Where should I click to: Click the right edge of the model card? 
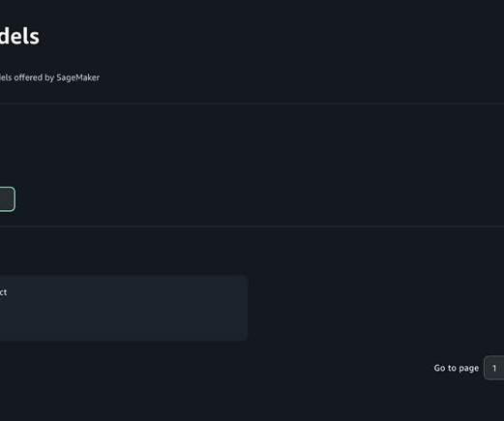click(x=247, y=308)
